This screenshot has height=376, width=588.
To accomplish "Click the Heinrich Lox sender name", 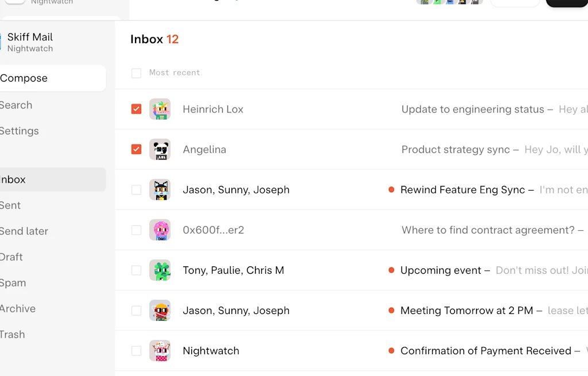I will click(213, 109).
